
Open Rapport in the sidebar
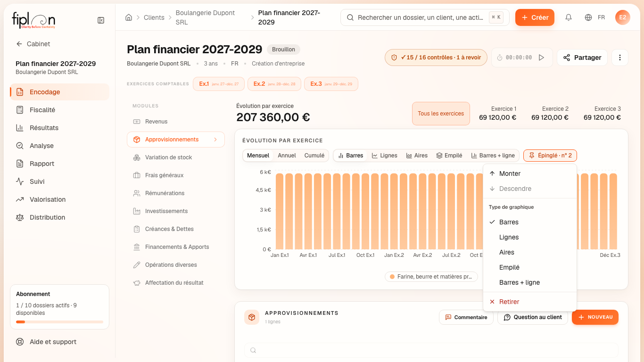(x=59, y=164)
